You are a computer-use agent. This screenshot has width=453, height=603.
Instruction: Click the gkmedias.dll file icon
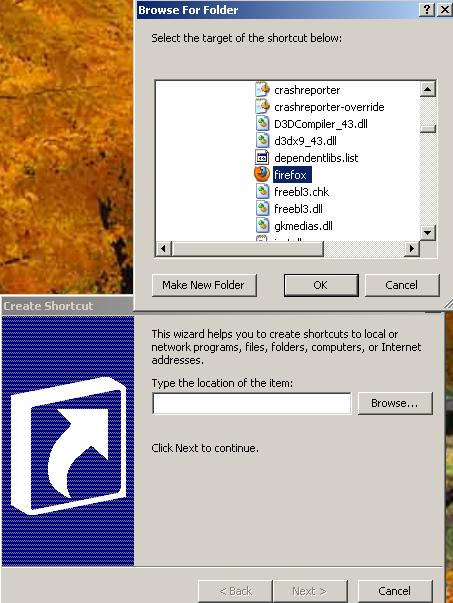[x=262, y=225]
